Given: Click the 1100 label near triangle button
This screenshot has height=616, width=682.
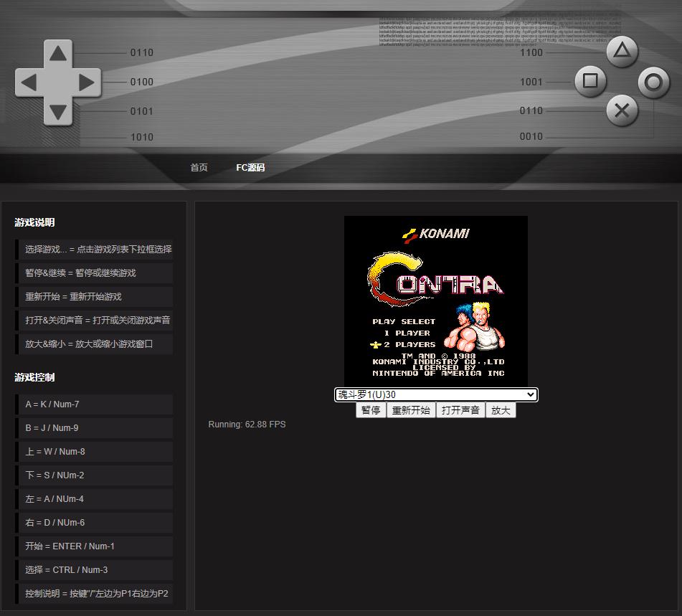Looking at the screenshot, I should [531, 52].
